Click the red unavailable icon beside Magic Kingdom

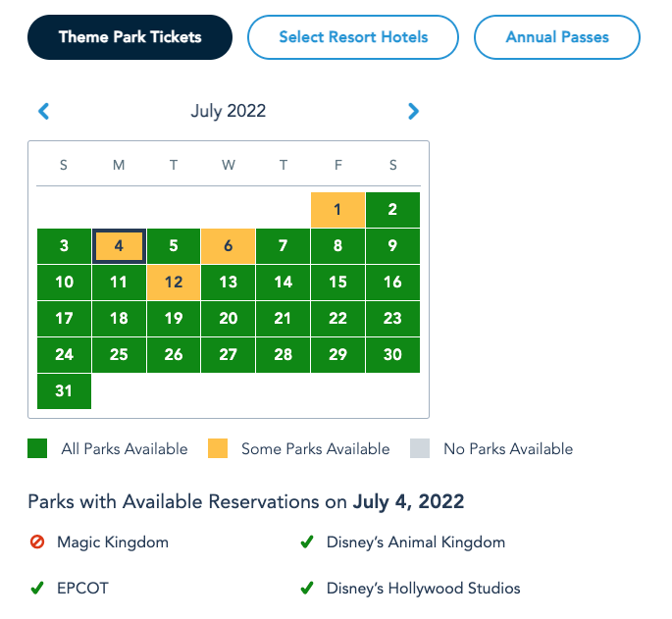pos(37,542)
